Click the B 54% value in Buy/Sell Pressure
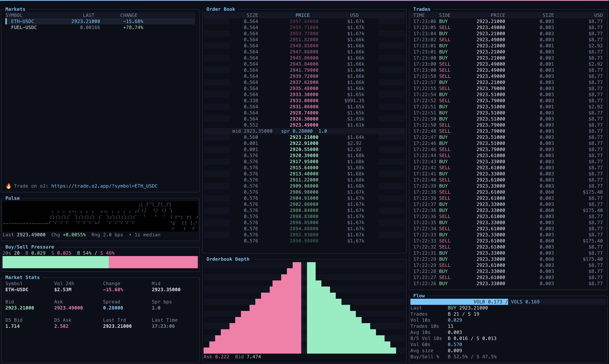This screenshot has width=609, height=364. (84, 253)
